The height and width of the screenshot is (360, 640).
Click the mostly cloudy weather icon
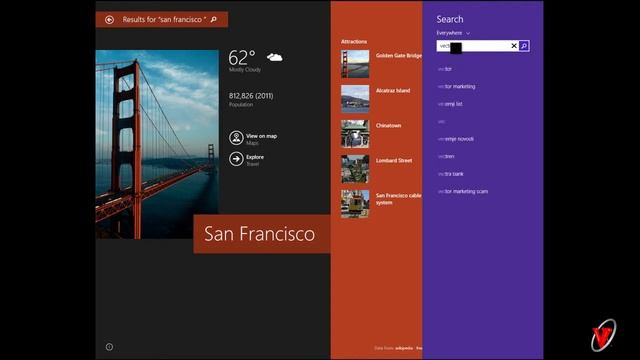[275, 57]
